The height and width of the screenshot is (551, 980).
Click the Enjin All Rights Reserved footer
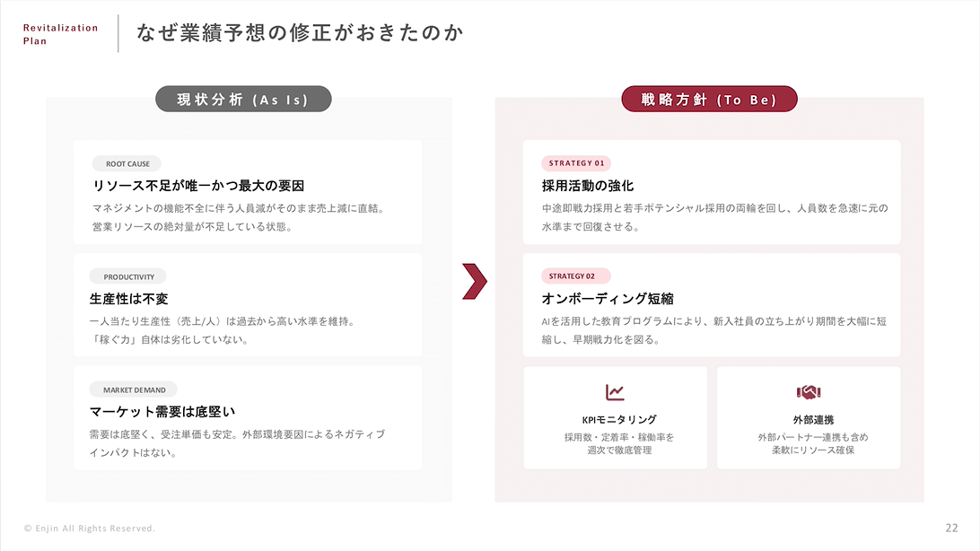click(x=90, y=528)
